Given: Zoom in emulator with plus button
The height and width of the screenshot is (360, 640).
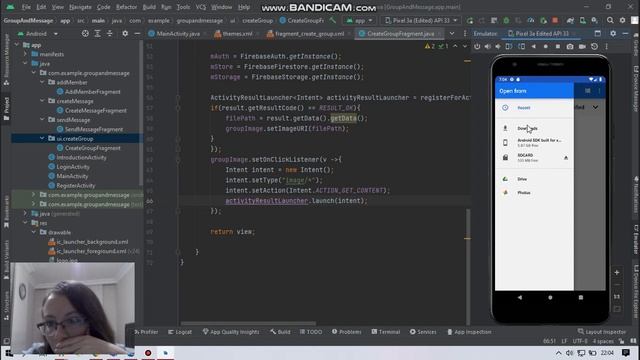Looking at the screenshot, I should coord(617,272).
